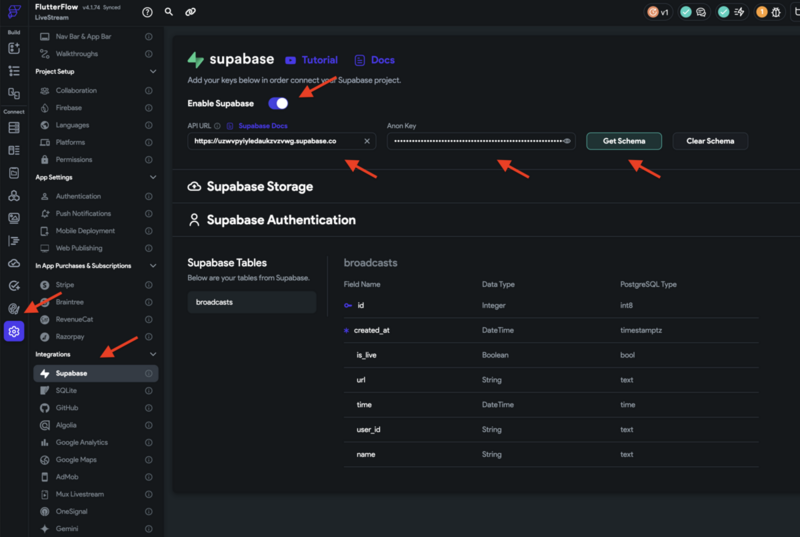Open the help question mark icon

click(147, 12)
